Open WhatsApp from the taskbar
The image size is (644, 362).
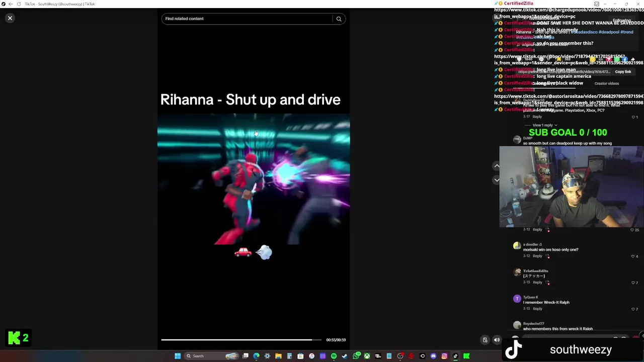pos(356,356)
